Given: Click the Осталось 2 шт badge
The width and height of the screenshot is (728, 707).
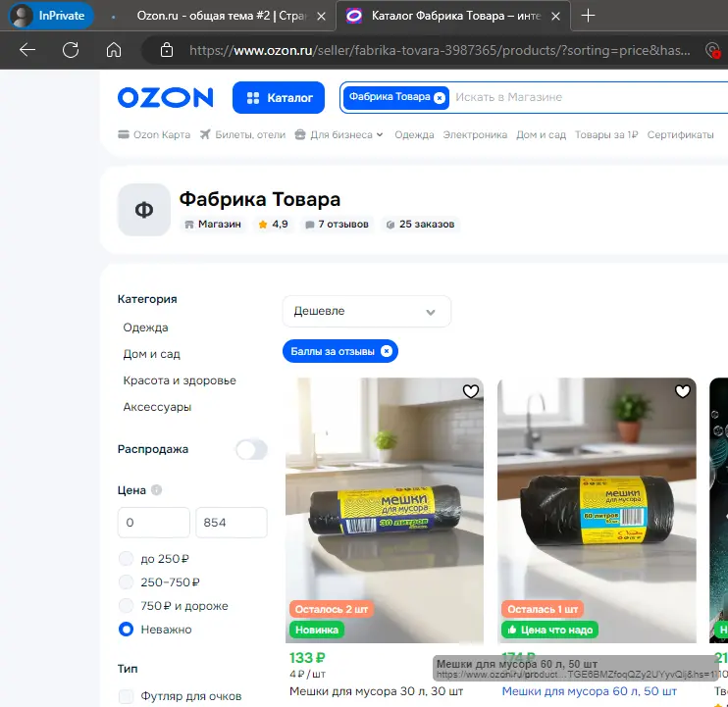Looking at the screenshot, I should click(332, 609).
